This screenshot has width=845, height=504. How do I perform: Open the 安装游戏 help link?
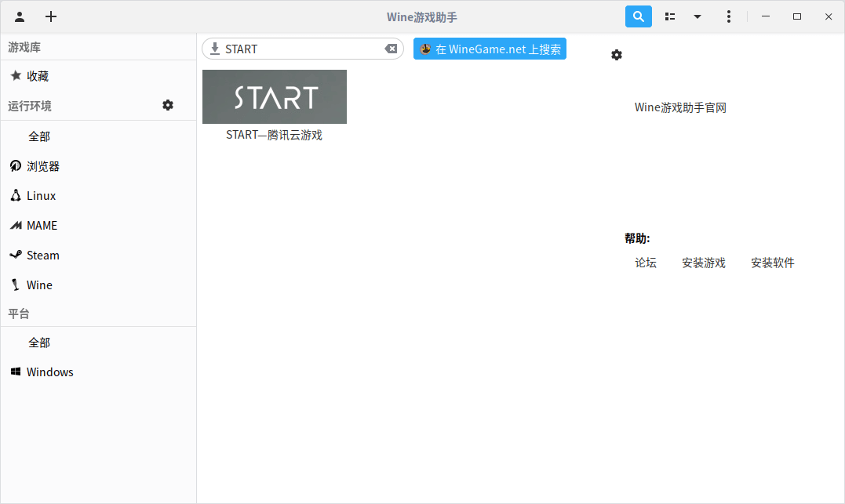pyautogui.click(x=704, y=263)
